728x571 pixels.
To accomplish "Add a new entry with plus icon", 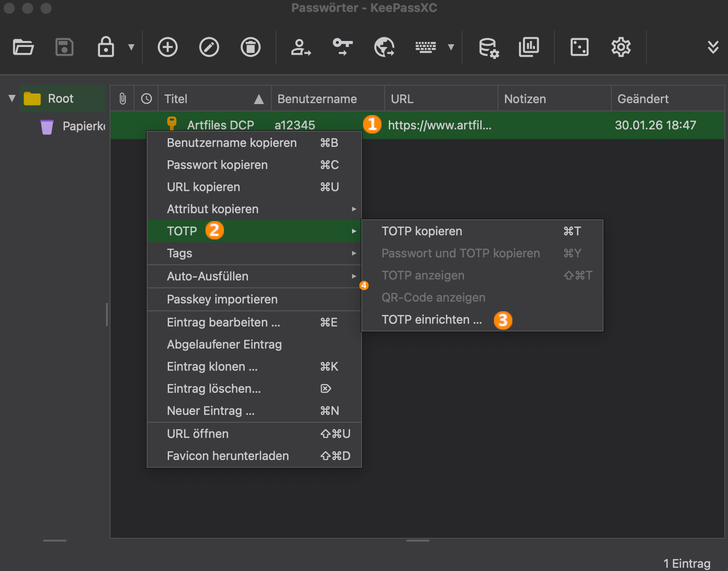I will pyautogui.click(x=167, y=47).
